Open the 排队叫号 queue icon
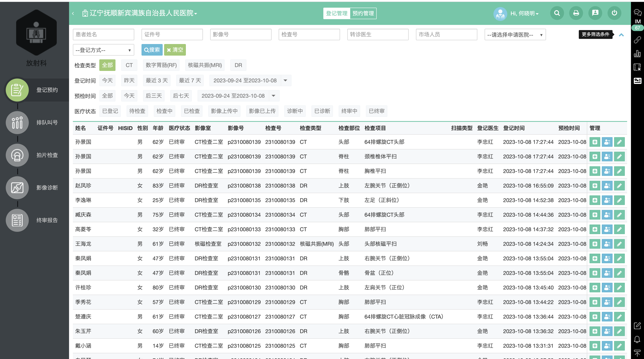644x359 pixels. (17, 123)
